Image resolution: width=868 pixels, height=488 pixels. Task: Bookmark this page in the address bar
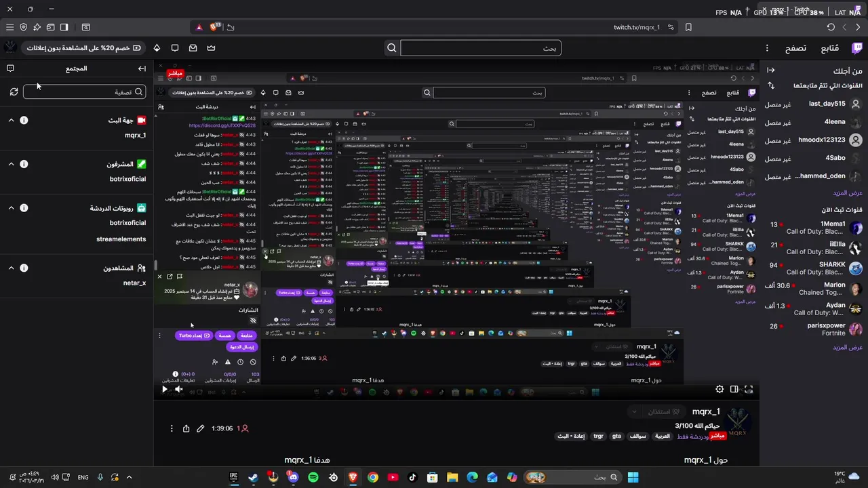(688, 27)
